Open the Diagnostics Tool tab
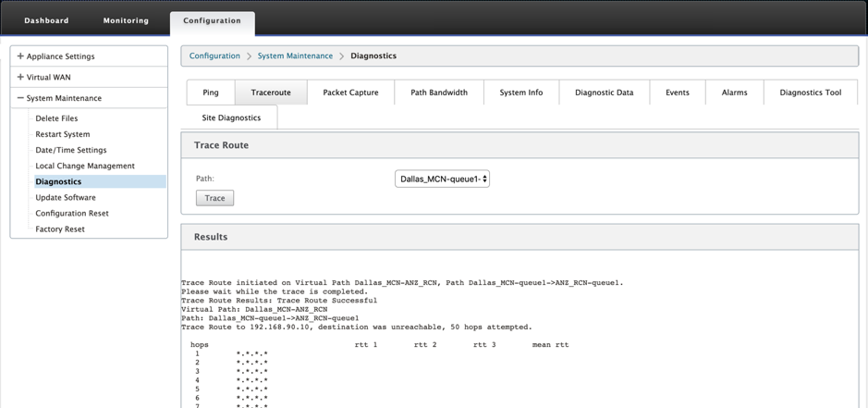868x408 pixels. [x=811, y=93]
